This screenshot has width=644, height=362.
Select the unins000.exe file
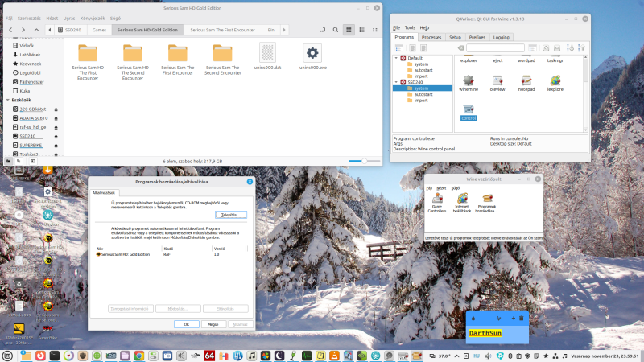(x=312, y=56)
